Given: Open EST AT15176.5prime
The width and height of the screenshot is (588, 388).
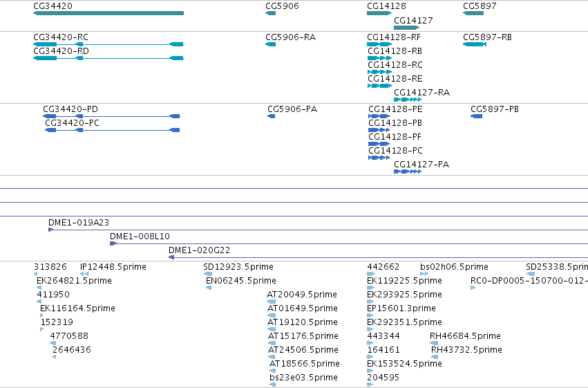Looking at the screenshot, I should pyautogui.click(x=303, y=336).
